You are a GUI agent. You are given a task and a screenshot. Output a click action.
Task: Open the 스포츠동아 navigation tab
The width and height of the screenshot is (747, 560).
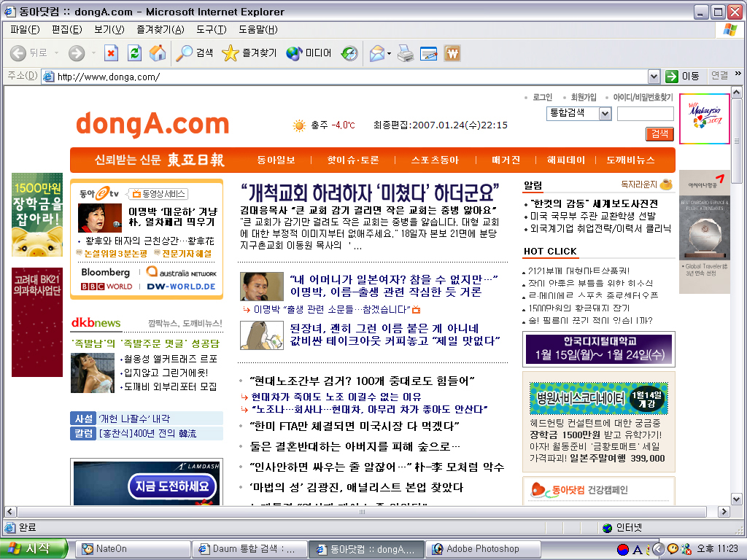pyautogui.click(x=435, y=160)
